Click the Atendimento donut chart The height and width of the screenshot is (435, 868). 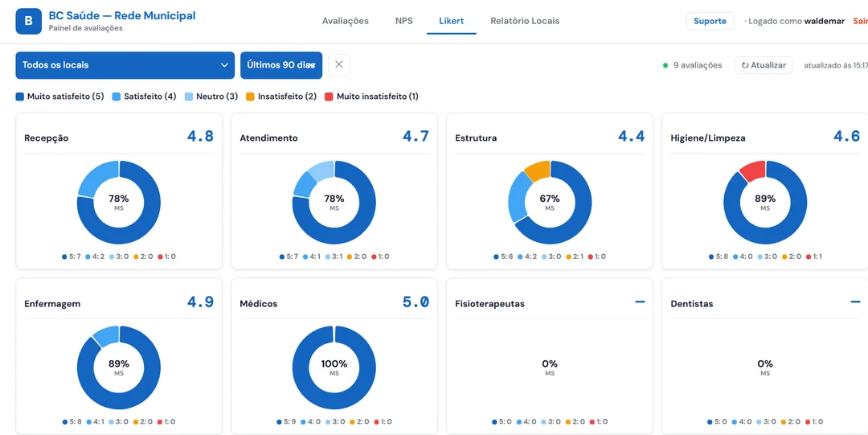click(334, 203)
